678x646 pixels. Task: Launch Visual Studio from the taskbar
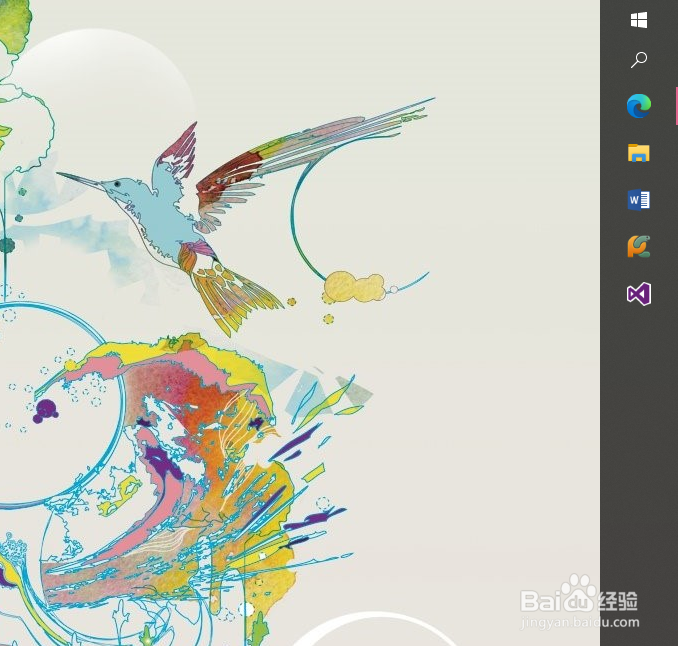(639, 294)
